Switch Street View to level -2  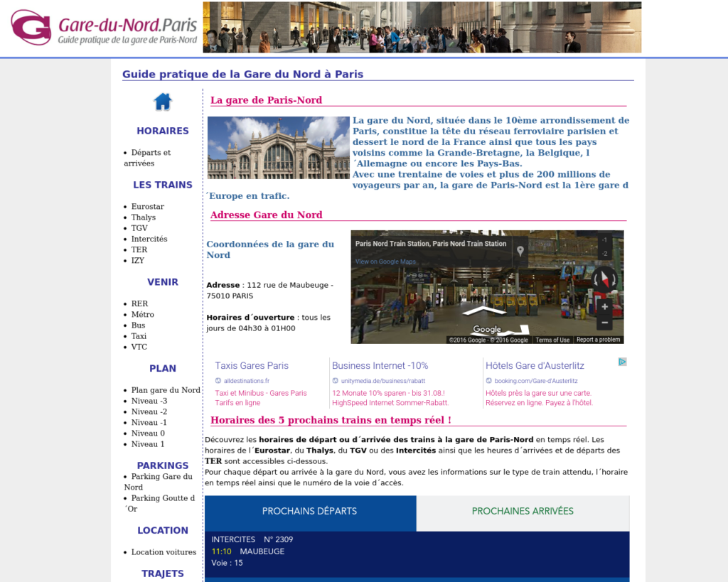(x=604, y=254)
